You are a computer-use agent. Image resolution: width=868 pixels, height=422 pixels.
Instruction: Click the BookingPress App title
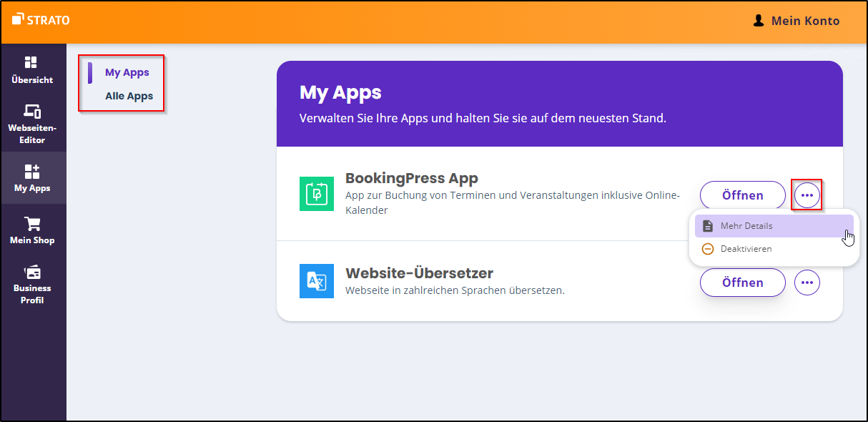[411, 178]
